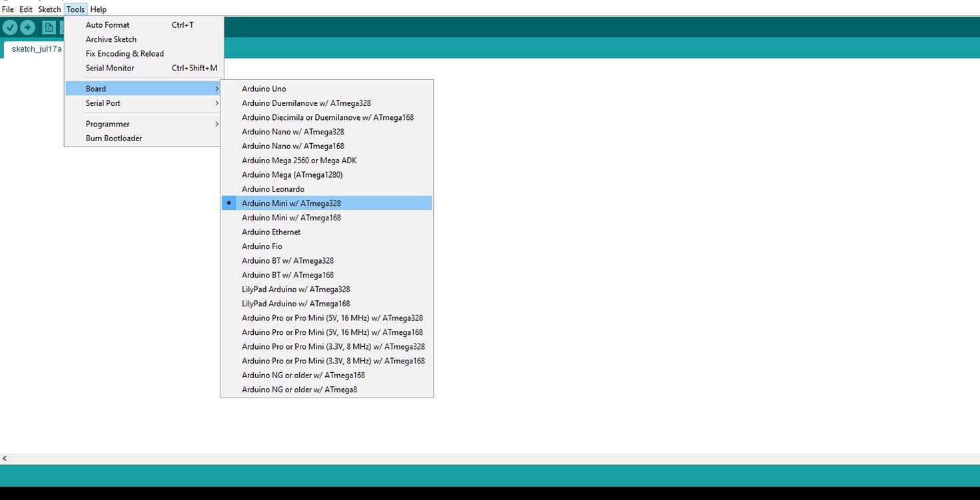Select Pro Mini (5V, 16 MHz) w/ ATmega168
The image size is (980, 500).
click(x=326, y=332)
